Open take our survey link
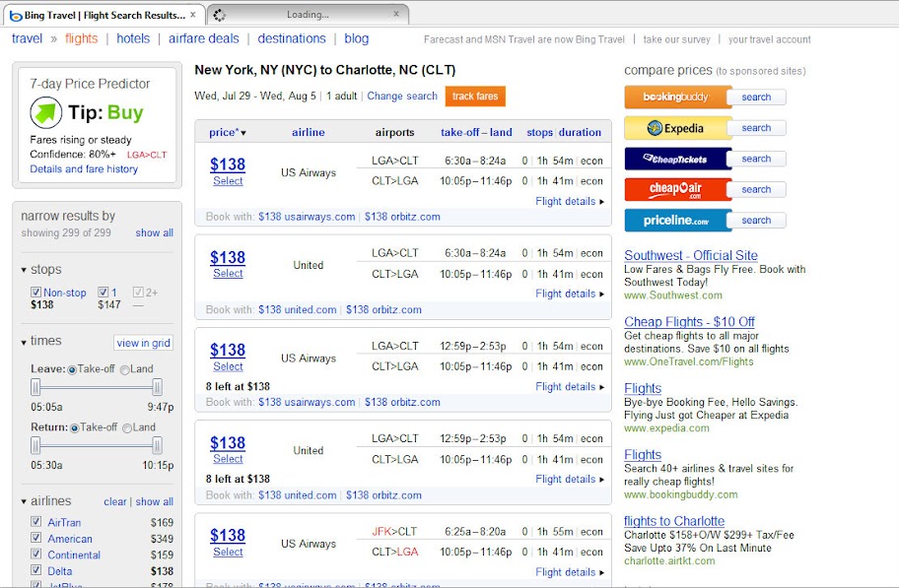 (x=676, y=39)
